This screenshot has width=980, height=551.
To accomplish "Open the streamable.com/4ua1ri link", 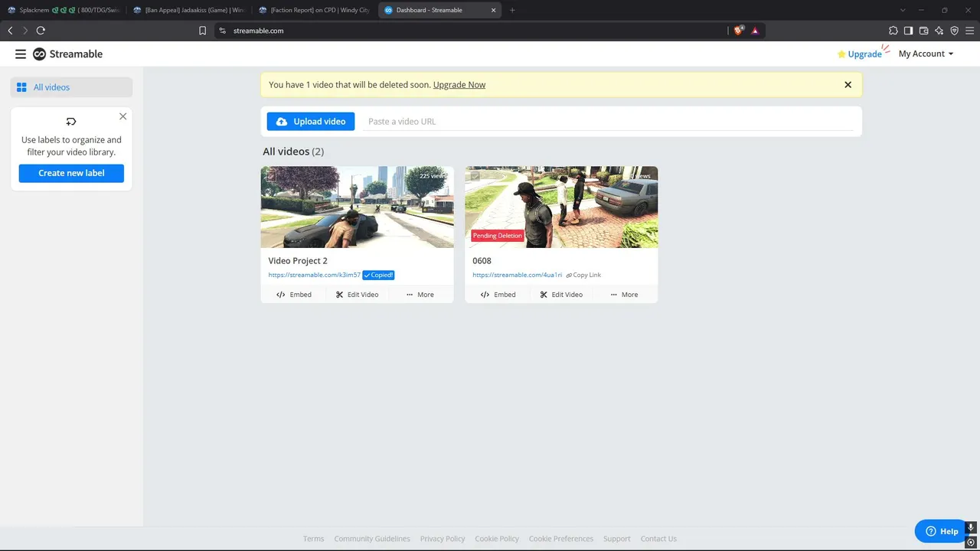I will tap(517, 275).
